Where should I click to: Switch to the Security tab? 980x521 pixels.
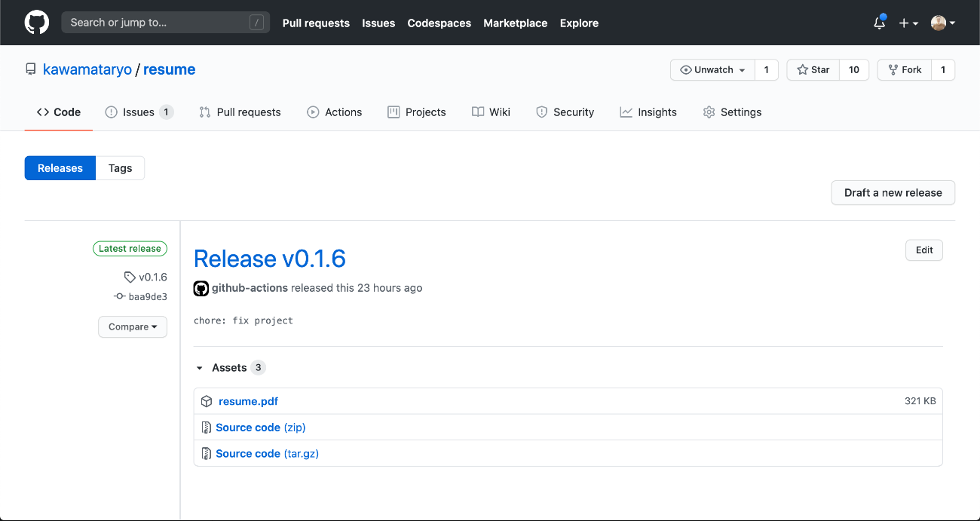tap(565, 112)
